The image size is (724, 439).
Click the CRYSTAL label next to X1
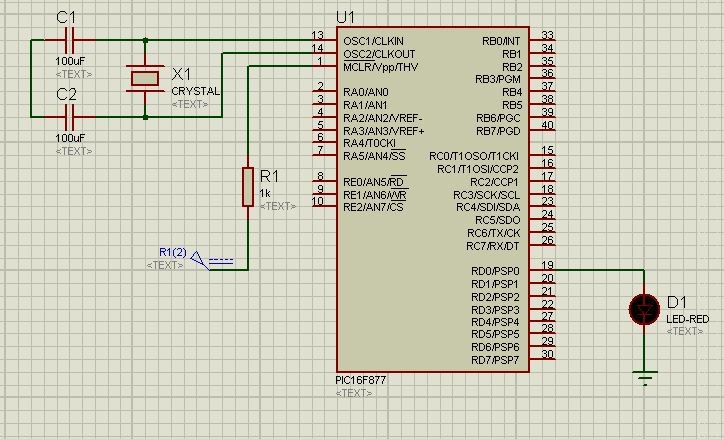click(195, 91)
